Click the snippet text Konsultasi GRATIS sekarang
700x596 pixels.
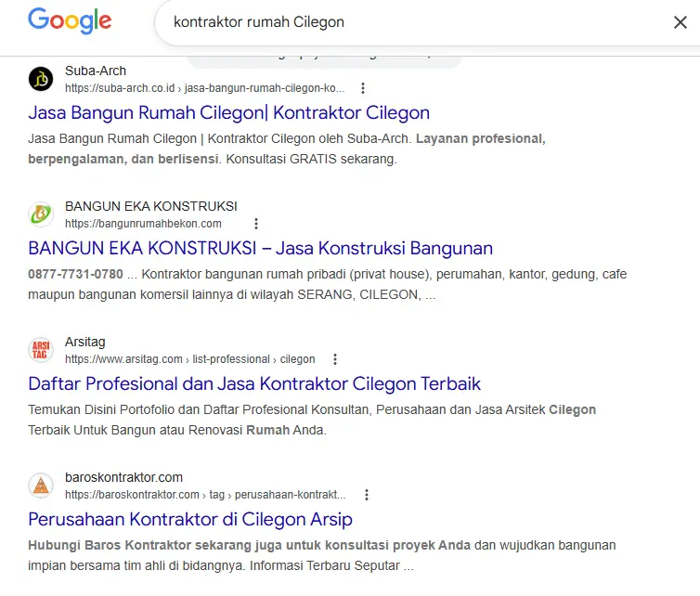point(311,159)
